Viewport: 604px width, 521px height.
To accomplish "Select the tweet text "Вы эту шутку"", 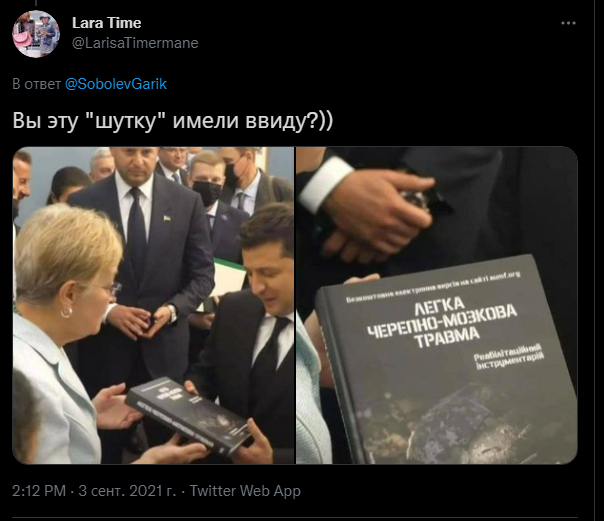I will [87, 121].
